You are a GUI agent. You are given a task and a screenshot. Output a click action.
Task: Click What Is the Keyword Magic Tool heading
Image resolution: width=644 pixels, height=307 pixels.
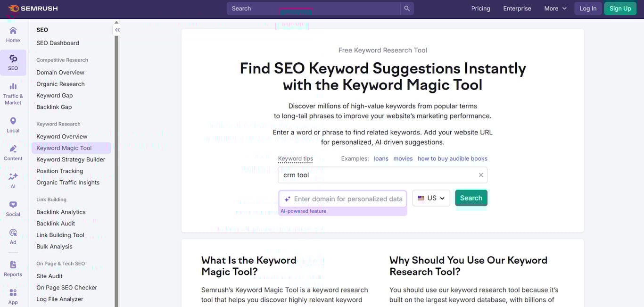[249, 266]
